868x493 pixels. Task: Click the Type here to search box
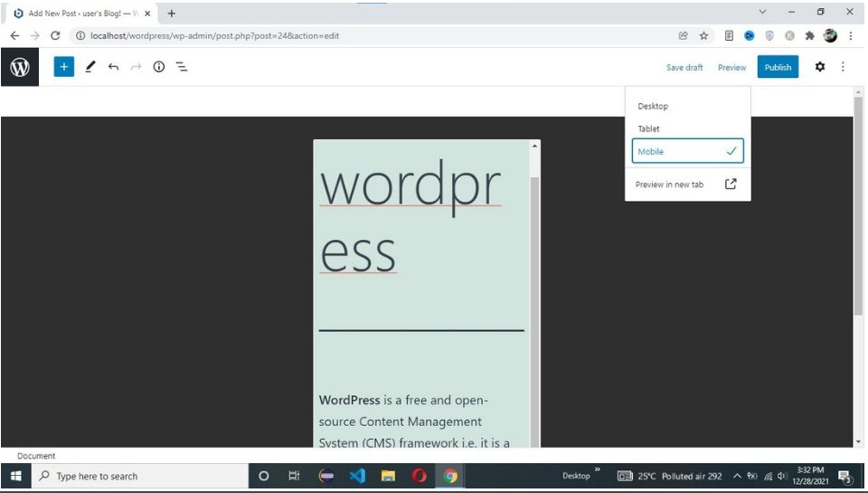[140, 476]
